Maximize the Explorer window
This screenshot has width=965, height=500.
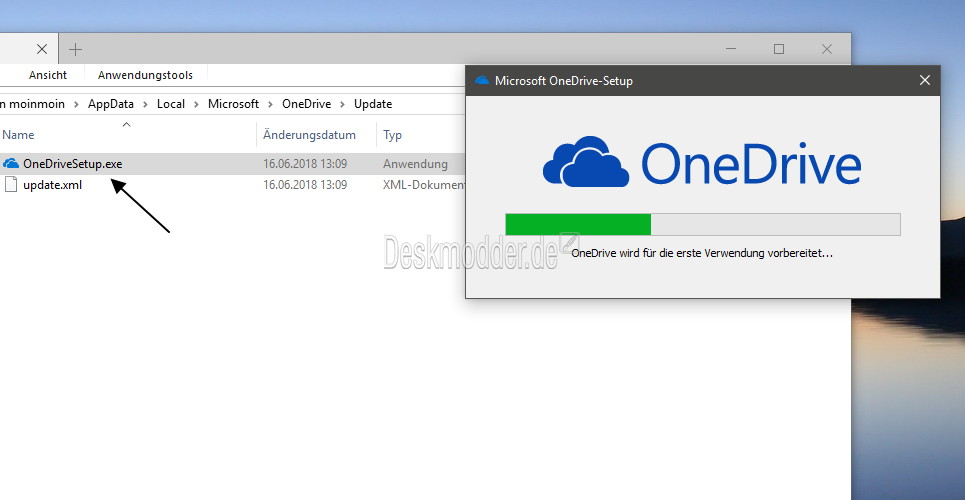click(779, 49)
